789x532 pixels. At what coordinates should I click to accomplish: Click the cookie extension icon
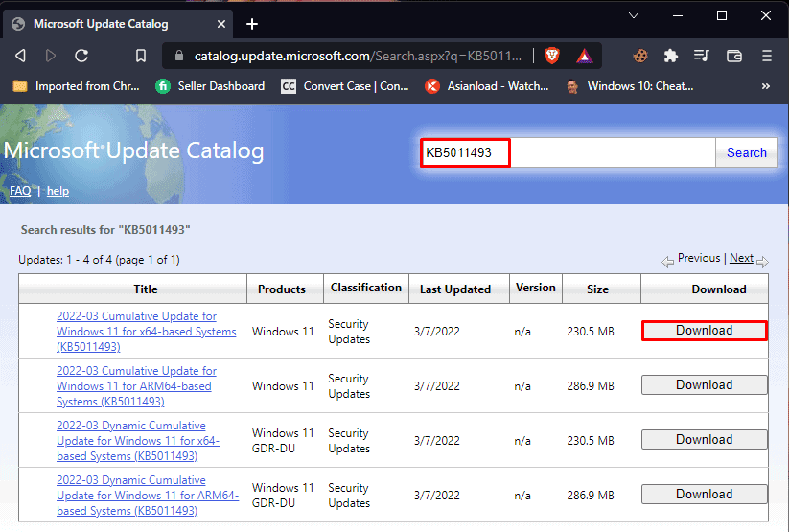click(x=640, y=56)
